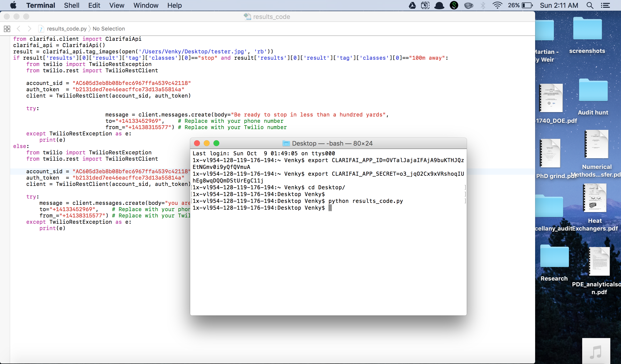Go back with the left chevron
This screenshot has height=364, width=621.
(18, 29)
